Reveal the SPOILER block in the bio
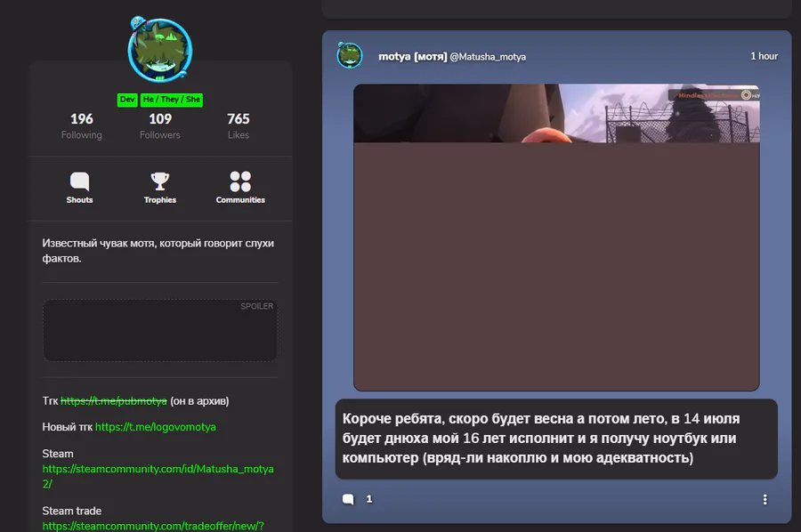 pyautogui.click(x=160, y=330)
